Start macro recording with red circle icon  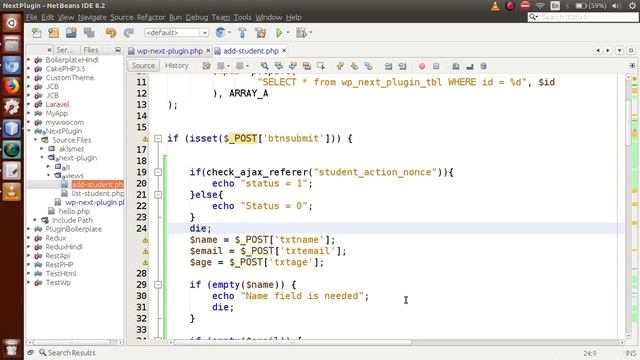pyautogui.click(x=422, y=66)
